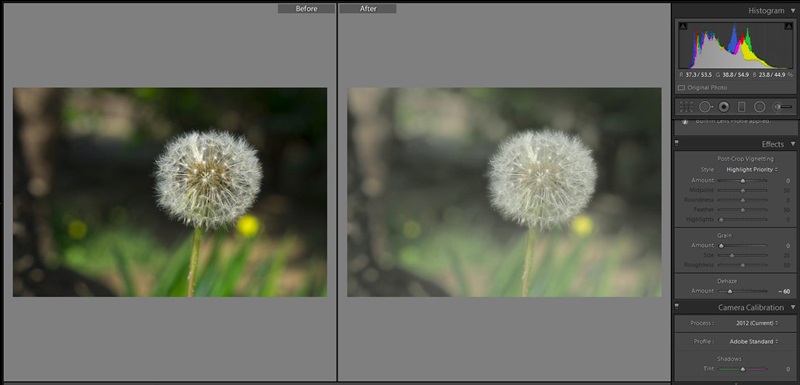Open the Process version dropdown

757,323
